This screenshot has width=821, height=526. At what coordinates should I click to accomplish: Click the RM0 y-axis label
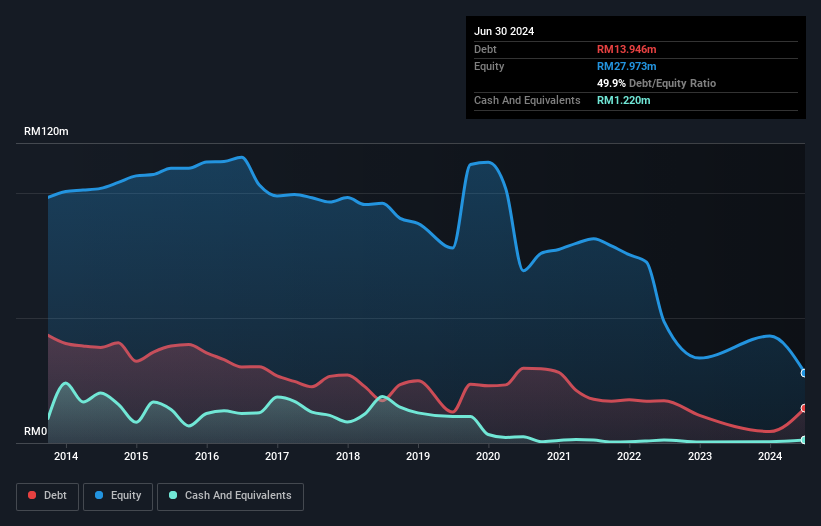(x=36, y=431)
